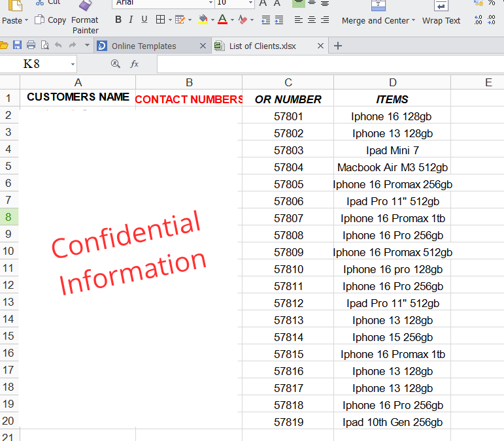This screenshot has width=504, height=441.
Task: Click the formula bar input field
Action: click(x=330, y=64)
